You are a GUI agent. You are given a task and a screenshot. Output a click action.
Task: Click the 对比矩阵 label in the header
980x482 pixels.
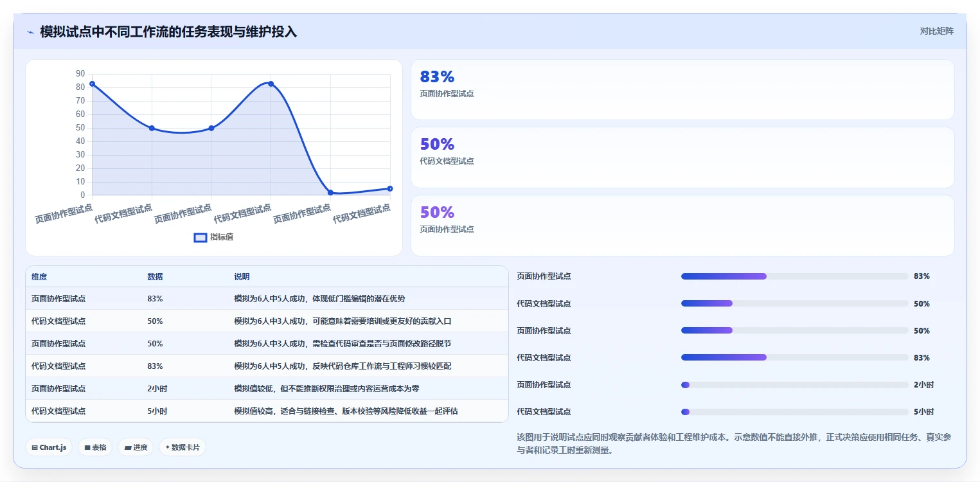[937, 31]
